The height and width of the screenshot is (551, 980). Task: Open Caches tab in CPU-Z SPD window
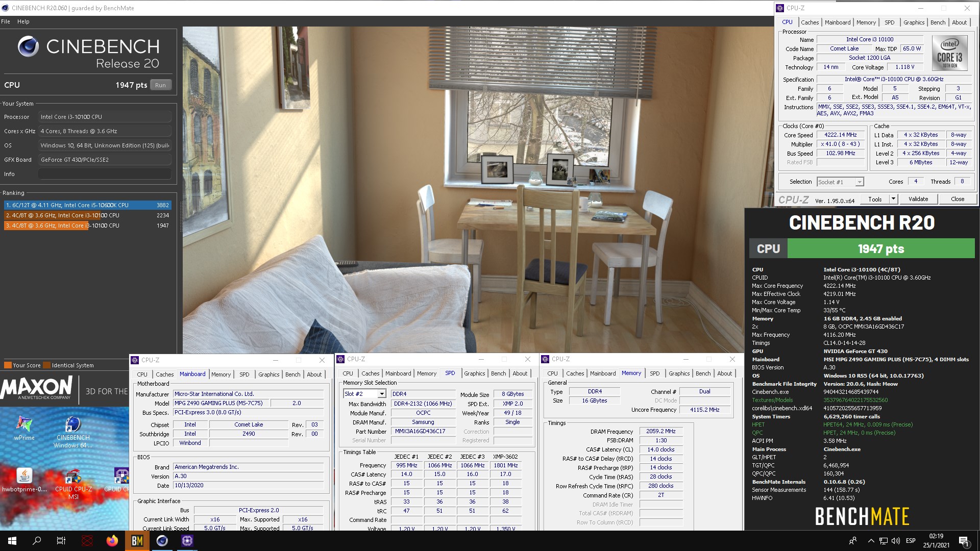click(x=370, y=373)
